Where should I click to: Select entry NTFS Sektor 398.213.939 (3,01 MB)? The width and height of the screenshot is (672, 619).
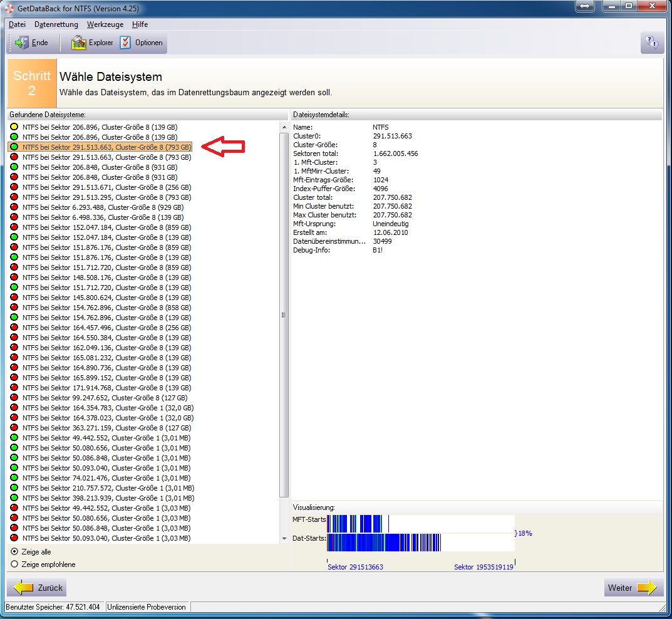pyautogui.click(x=101, y=497)
